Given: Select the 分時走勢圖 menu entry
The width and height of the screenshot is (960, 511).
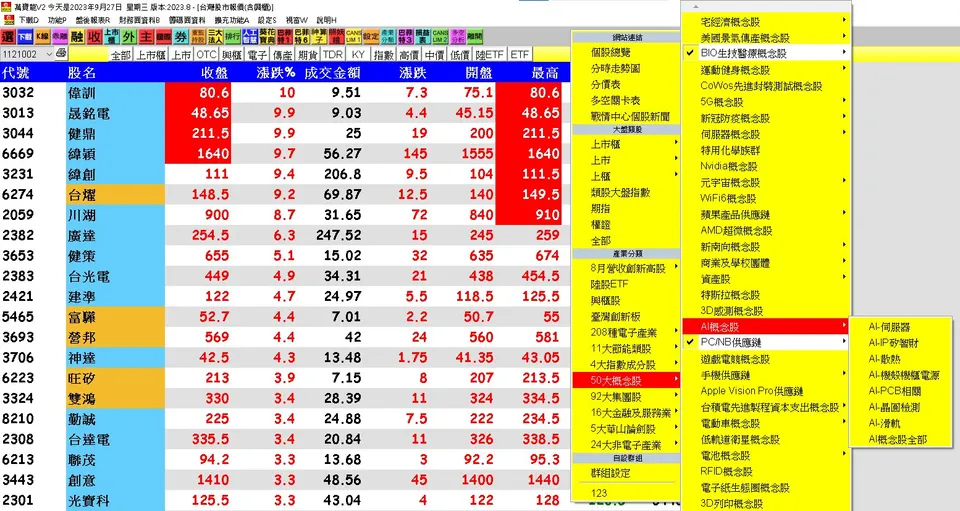Looking at the screenshot, I should 627,69.
